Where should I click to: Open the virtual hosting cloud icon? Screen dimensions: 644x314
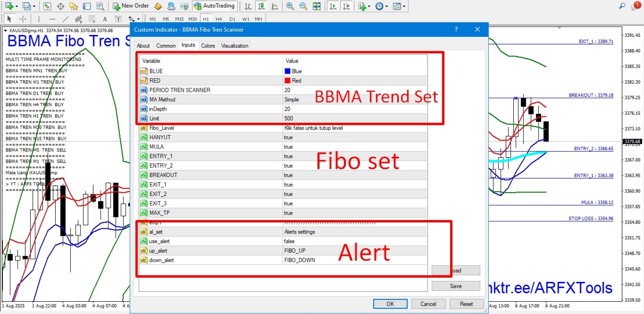(172, 6)
